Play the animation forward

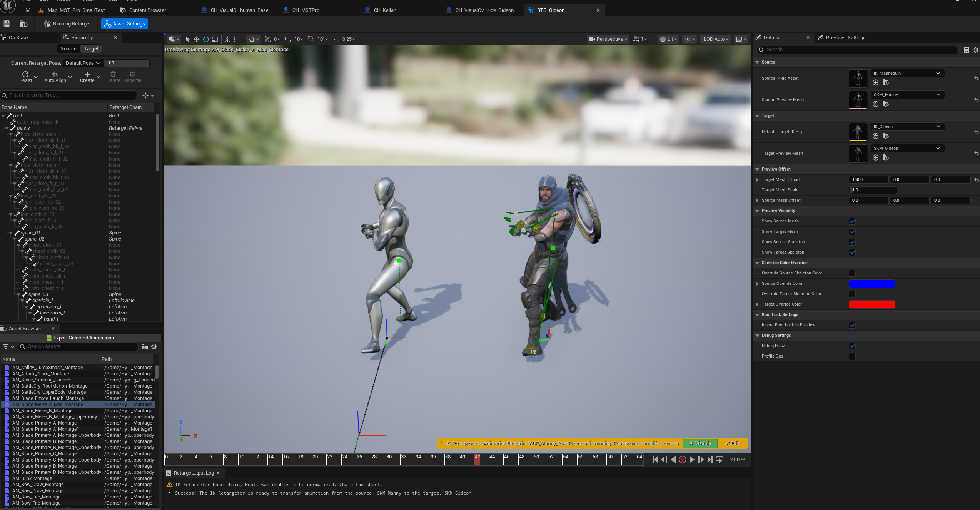[x=692, y=460]
